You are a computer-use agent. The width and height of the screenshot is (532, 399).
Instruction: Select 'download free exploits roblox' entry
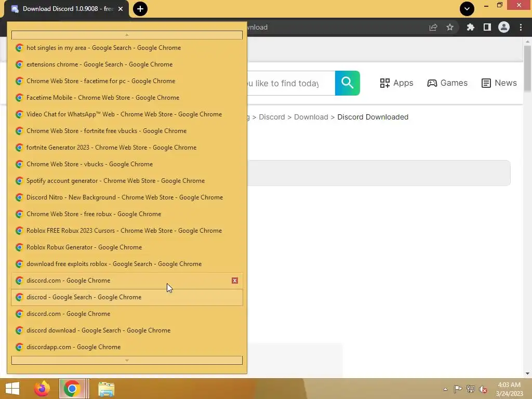coord(127,264)
